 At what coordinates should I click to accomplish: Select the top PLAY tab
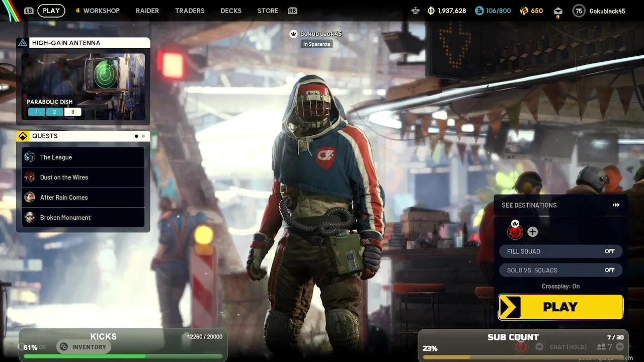(x=51, y=11)
